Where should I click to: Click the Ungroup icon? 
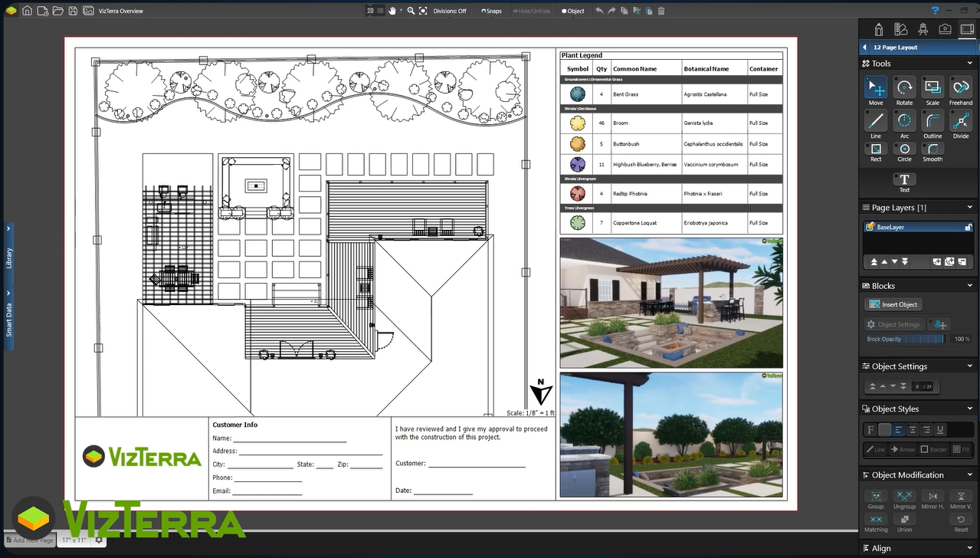(x=904, y=497)
